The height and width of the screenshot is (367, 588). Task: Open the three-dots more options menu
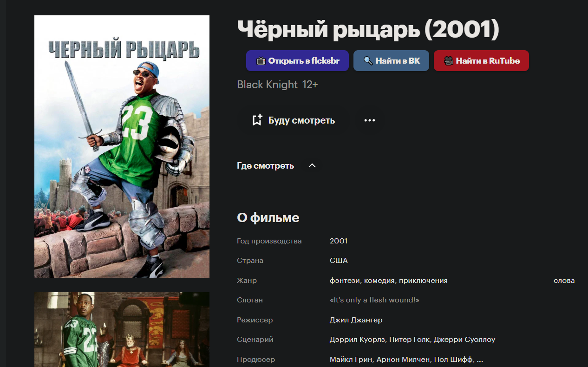pyautogui.click(x=370, y=120)
